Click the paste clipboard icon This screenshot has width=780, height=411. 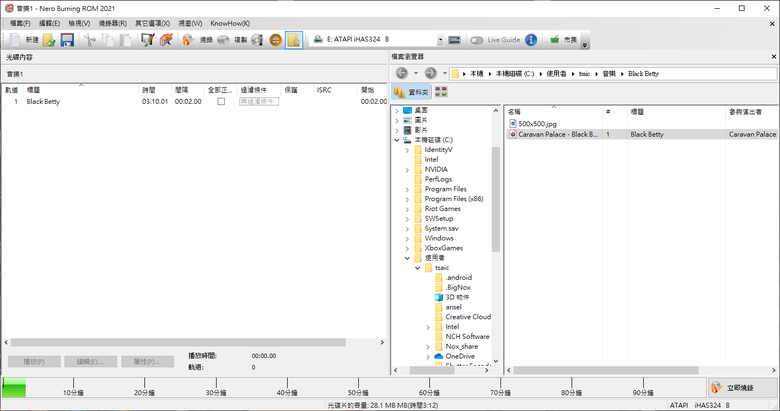coord(125,40)
